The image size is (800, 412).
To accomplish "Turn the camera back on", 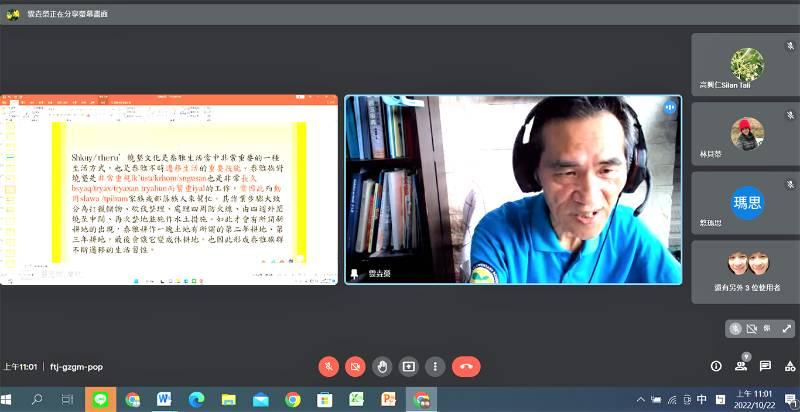I will click(x=355, y=367).
